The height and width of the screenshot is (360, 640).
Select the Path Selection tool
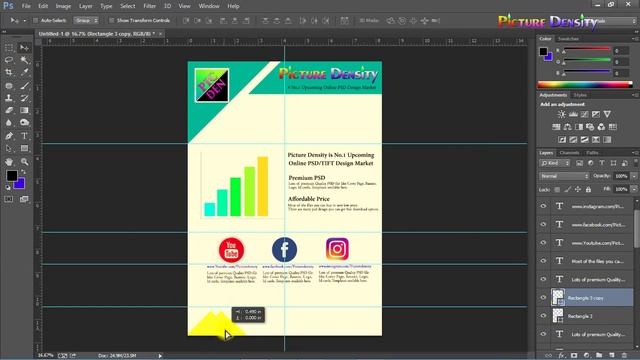pyautogui.click(x=9, y=149)
